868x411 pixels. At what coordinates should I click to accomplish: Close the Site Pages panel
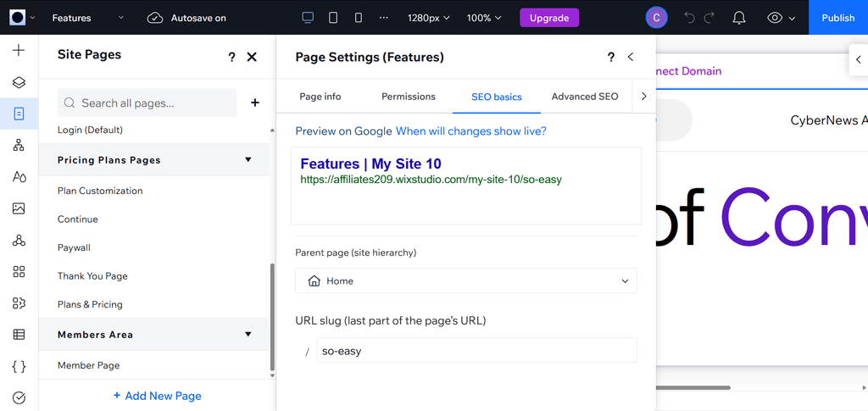point(252,57)
